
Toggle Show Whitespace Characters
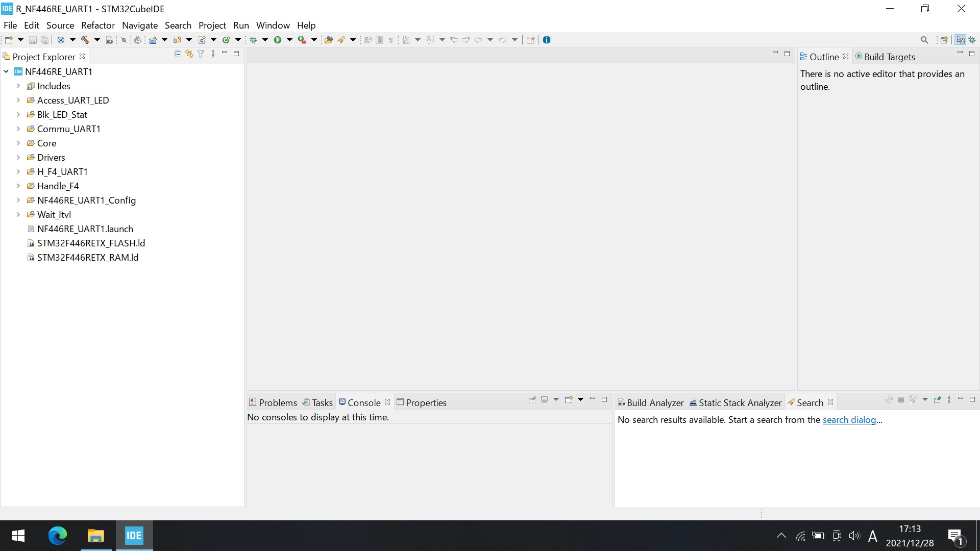(391, 40)
